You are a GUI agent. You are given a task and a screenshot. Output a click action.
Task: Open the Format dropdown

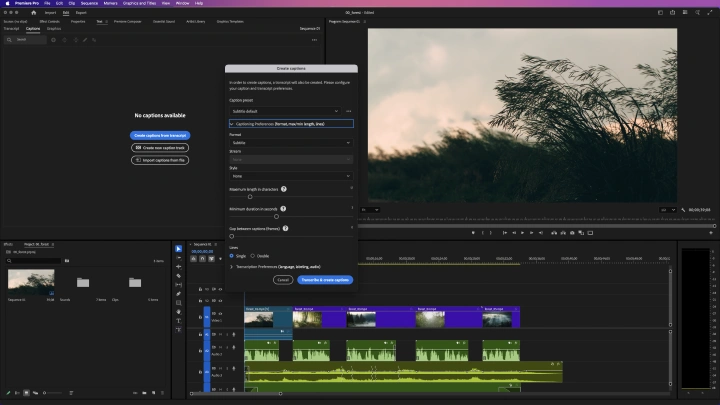click(x=291, y=143)
